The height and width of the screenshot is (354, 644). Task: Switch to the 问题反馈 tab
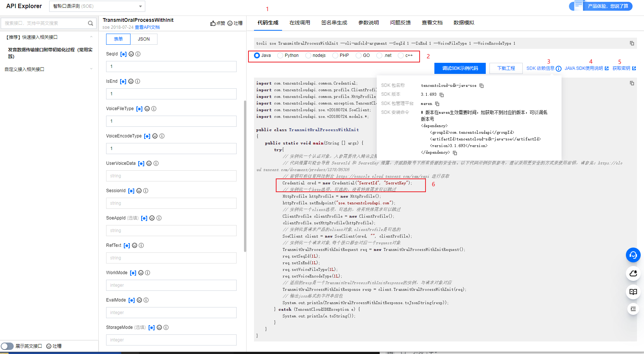[400, 23]
